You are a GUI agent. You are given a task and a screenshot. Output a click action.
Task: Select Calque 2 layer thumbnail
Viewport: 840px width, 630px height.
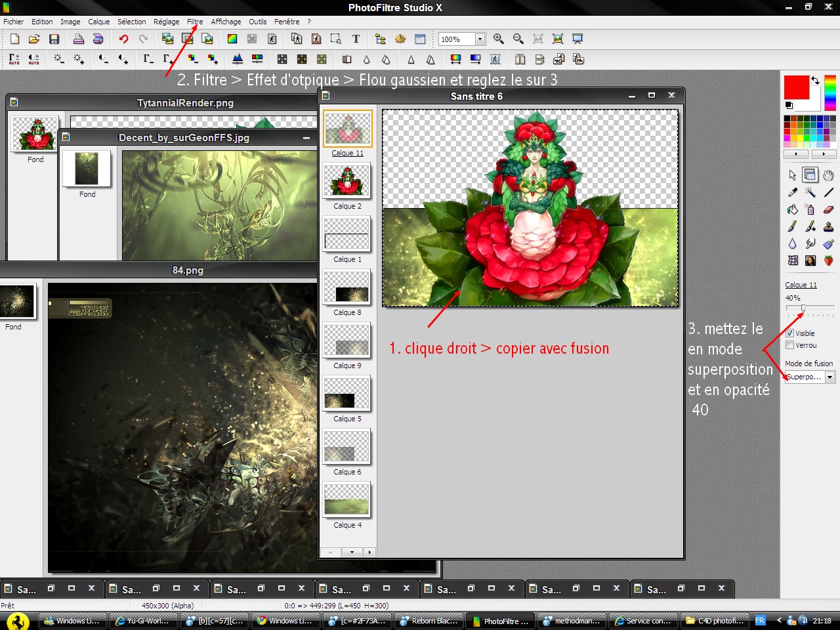(x=347, y=180)
